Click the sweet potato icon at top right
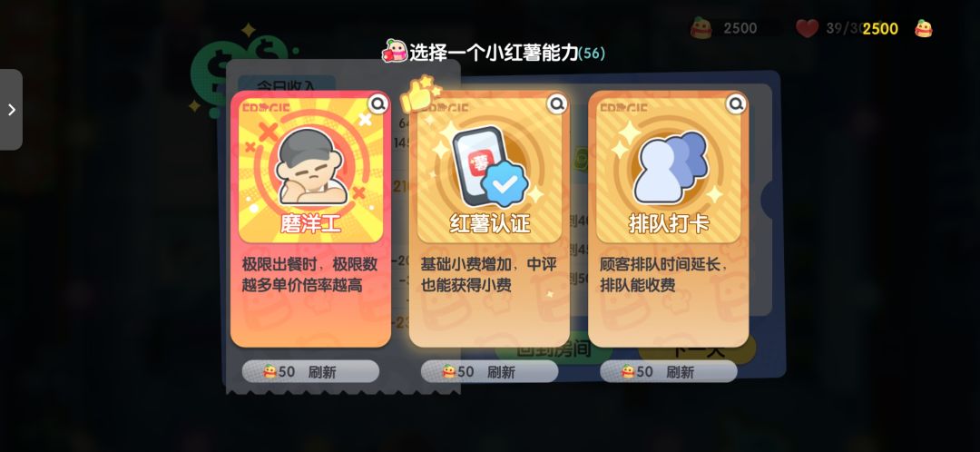The width and height of the screenshot is (980, 452). pyautogui.click(x=923, y=28)
